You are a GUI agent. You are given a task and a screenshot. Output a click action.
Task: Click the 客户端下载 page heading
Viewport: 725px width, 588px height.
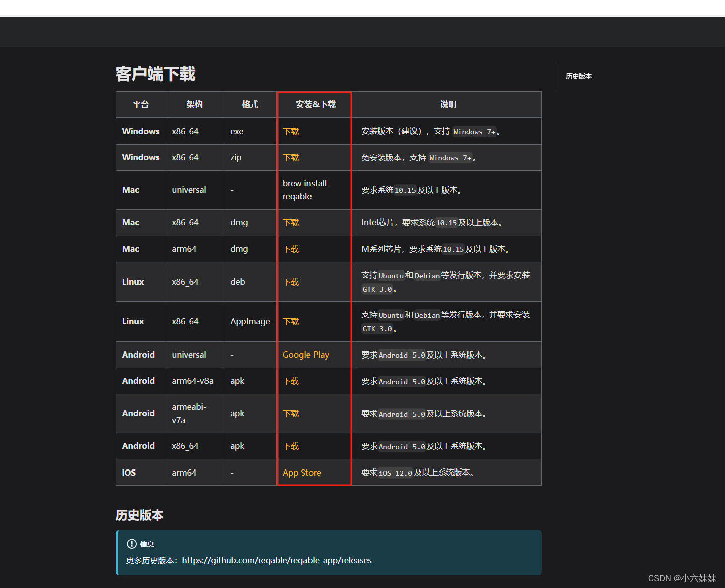156,74
